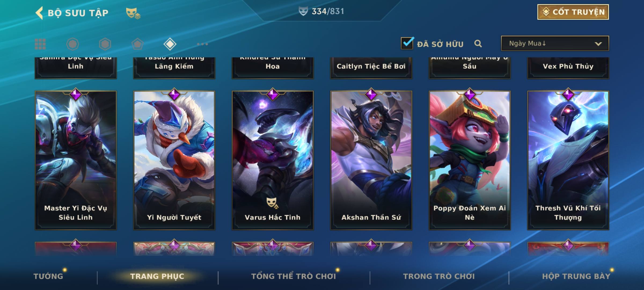Open the three-dots more filters icon
This screenshot has height=290, width=644.
pyautogui.click(x=202, y=44)
